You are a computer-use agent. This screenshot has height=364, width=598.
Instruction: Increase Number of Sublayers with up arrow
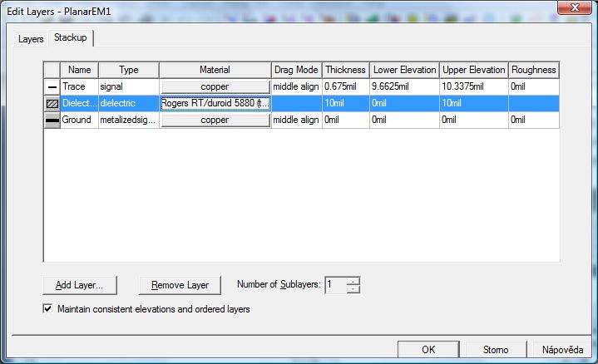[x=353, y=281]
